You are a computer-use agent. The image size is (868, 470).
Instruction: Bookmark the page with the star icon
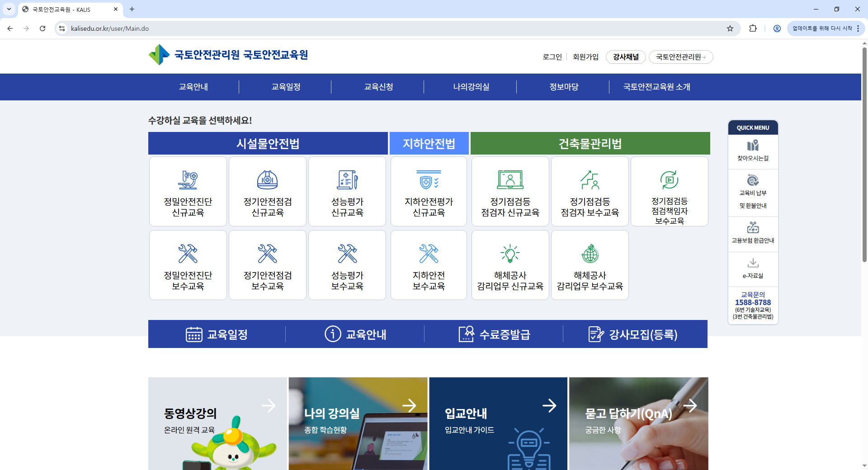730,28
